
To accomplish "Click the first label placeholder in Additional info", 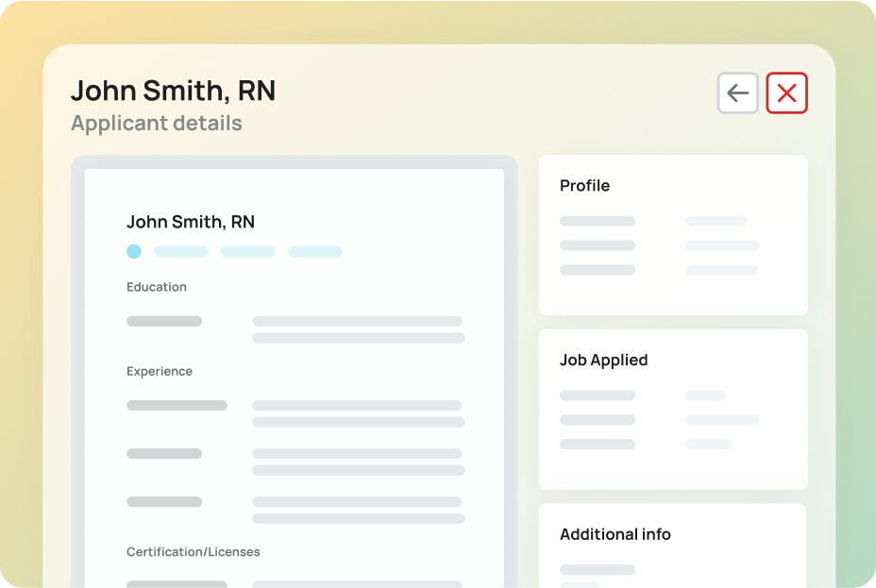I will [x=598, y=570].
